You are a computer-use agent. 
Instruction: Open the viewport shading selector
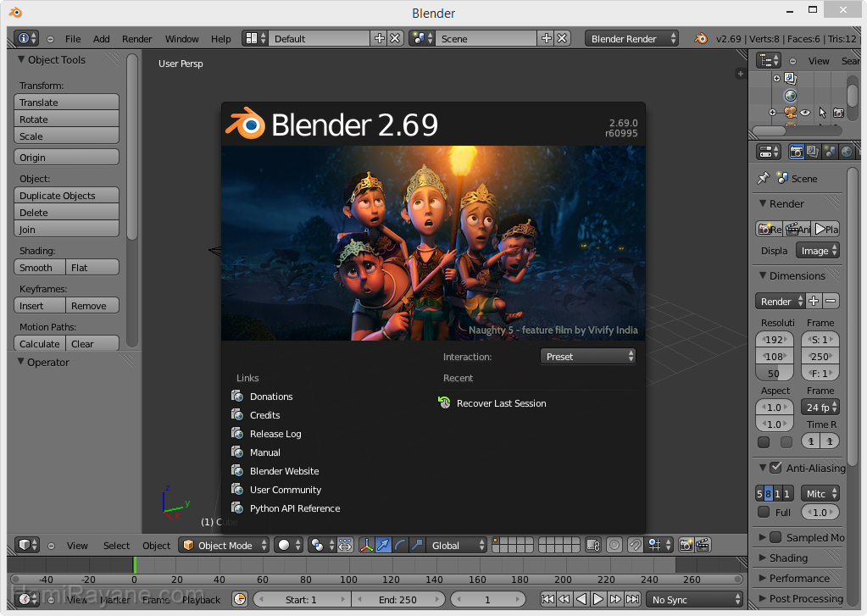[x=289, y=545]
